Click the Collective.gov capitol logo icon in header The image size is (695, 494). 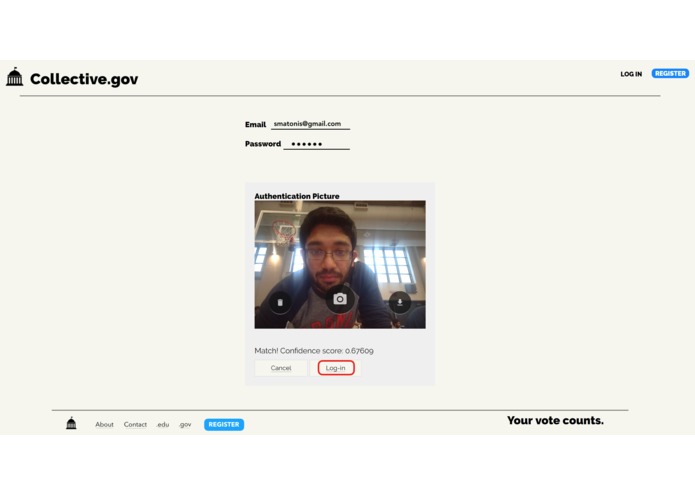point(15,77)
